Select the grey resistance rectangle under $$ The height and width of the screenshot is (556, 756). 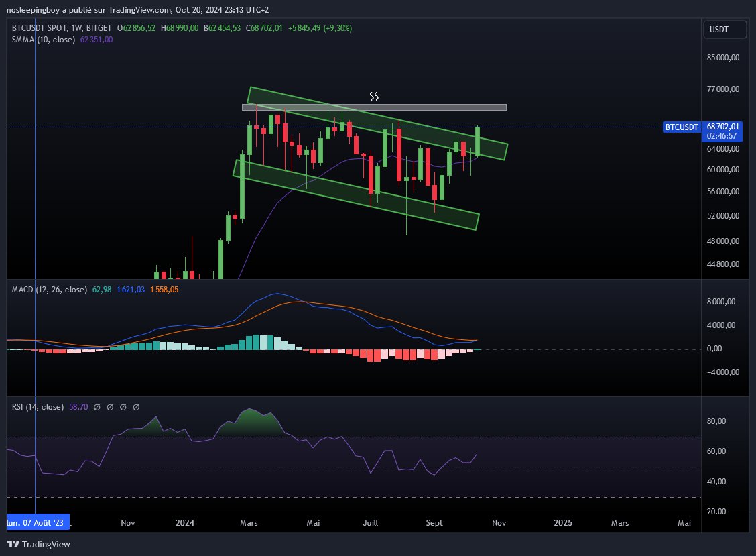pyautogui.click(x=374, y=107)
